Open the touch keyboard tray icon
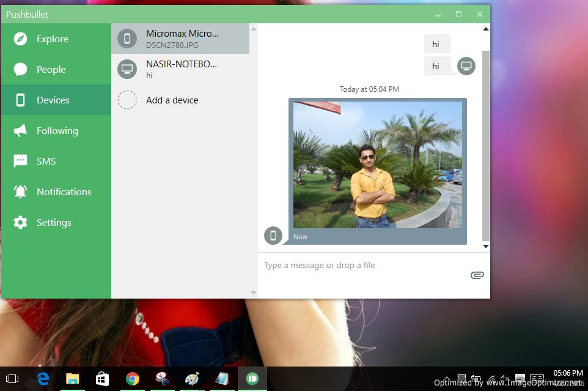 [x=537, y=378]
